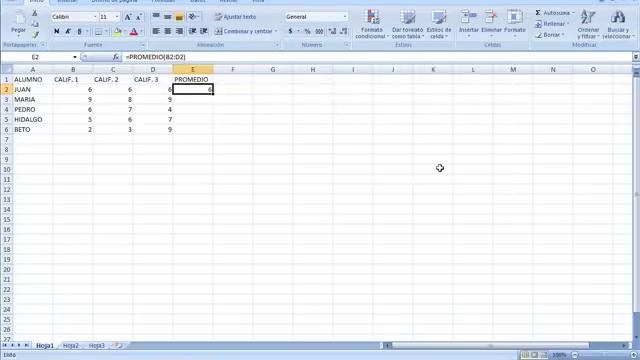This screenshot has width=640, height=360.
Task: Click the zoom-out minus button
Action: coord(575,355)
